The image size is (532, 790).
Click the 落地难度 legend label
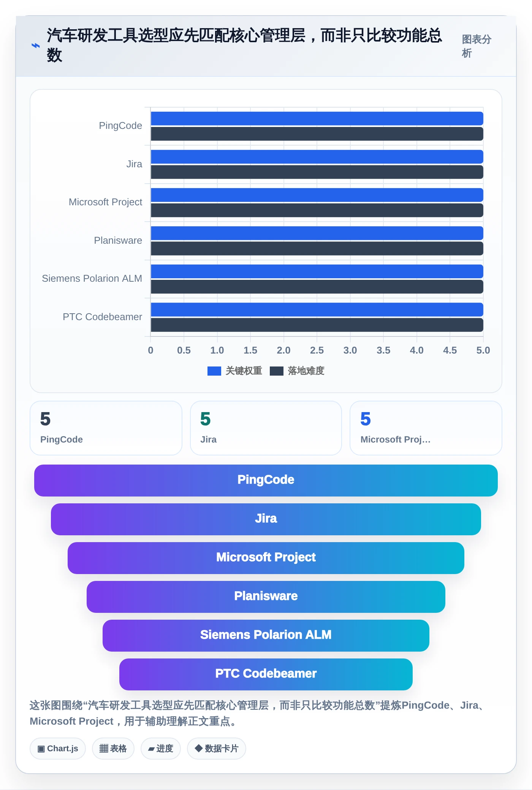(x=306, y=371)
